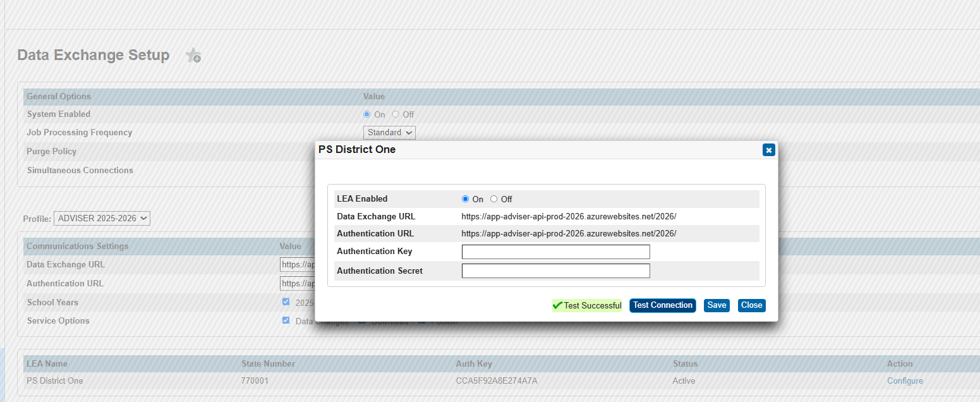Uncheck the Publish service option

421,320
